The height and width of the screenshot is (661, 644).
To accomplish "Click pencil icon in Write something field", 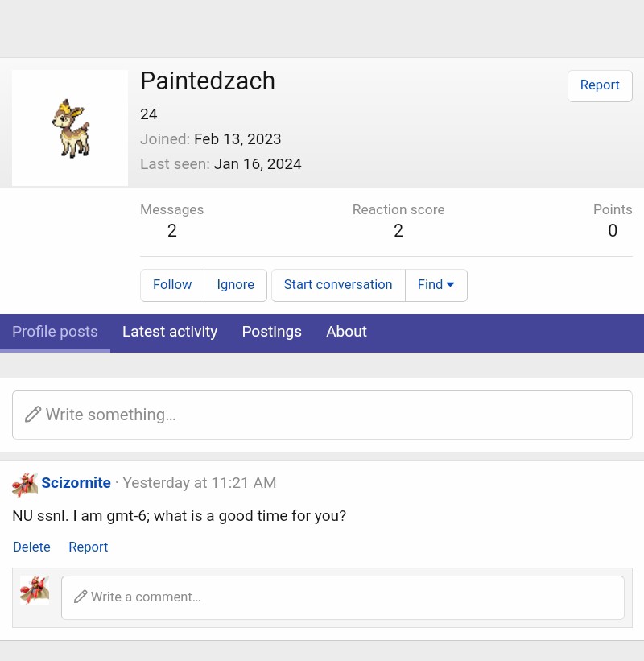I will coord(33,415).
